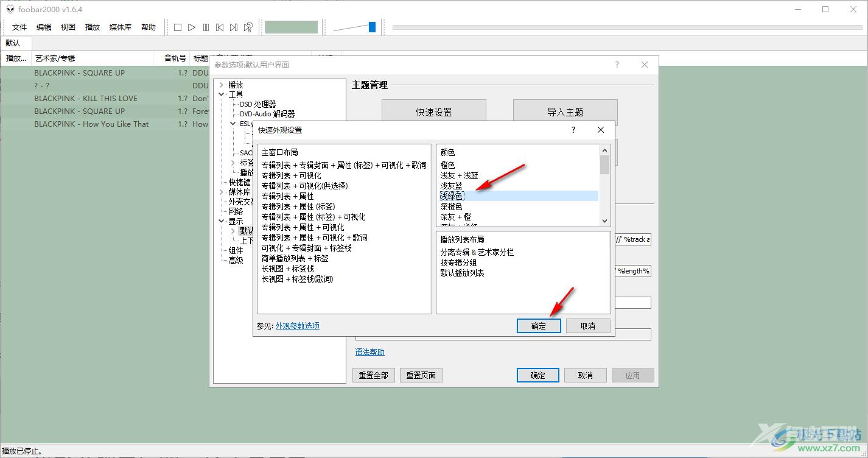
Task: Select layout 简单播放列表 + 标签
Action: click(295, 258)
